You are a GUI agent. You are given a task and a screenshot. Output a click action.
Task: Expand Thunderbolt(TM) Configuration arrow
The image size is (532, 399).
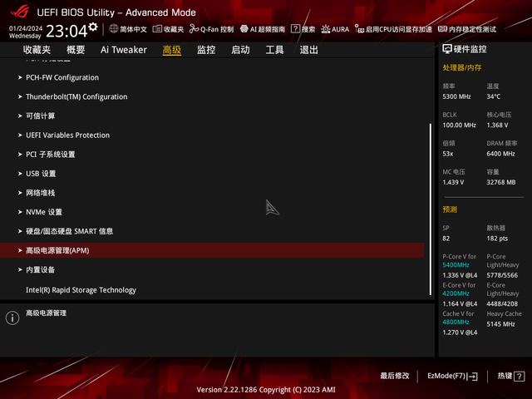pyautogui.click(x=20, y=97)
